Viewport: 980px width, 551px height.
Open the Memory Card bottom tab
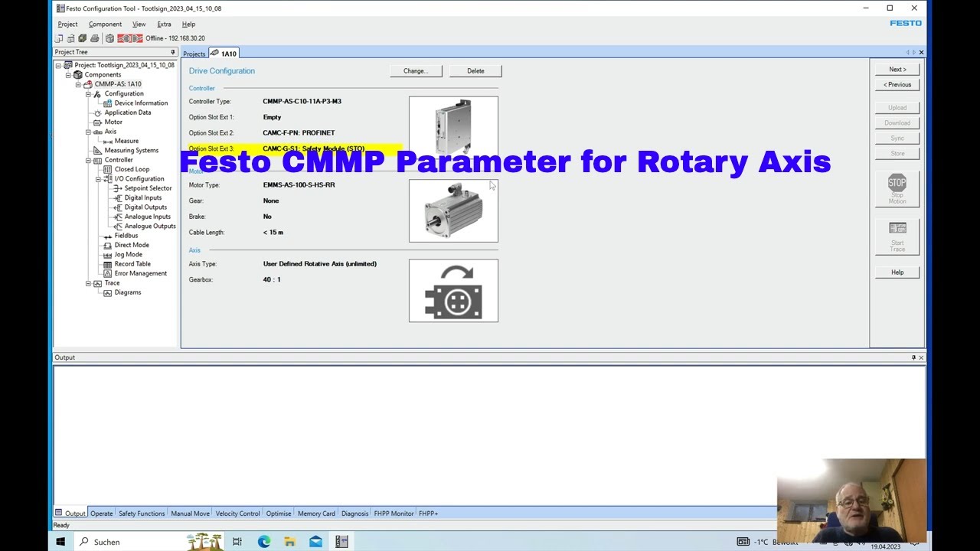tap(316, 514)
